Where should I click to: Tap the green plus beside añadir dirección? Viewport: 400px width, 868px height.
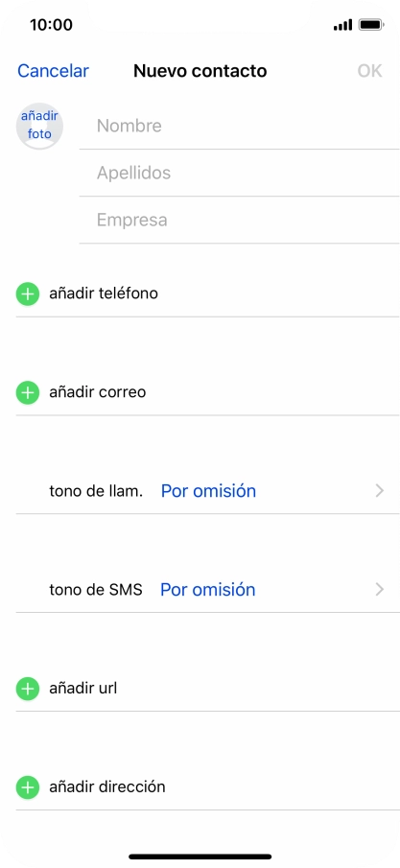[27, 787]
